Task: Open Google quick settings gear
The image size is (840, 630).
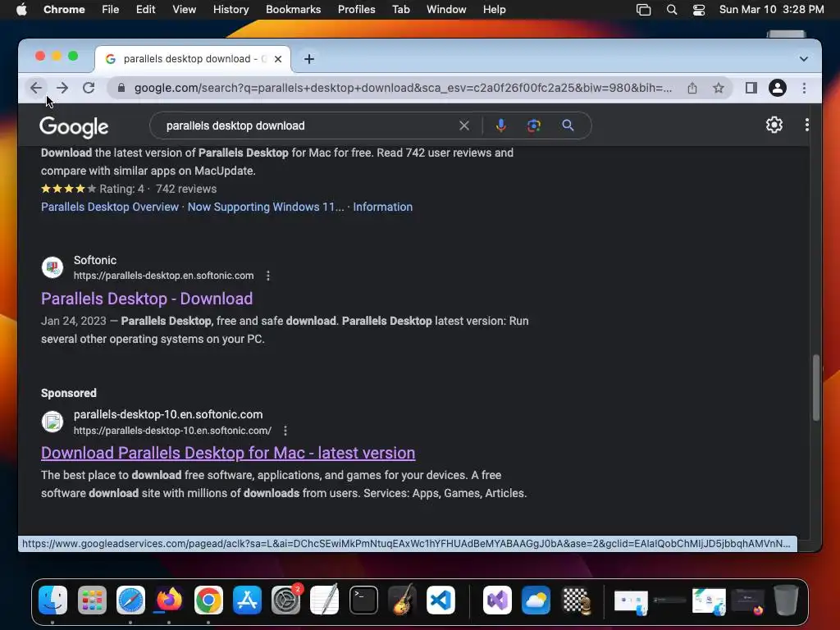Action: point(774,125)
